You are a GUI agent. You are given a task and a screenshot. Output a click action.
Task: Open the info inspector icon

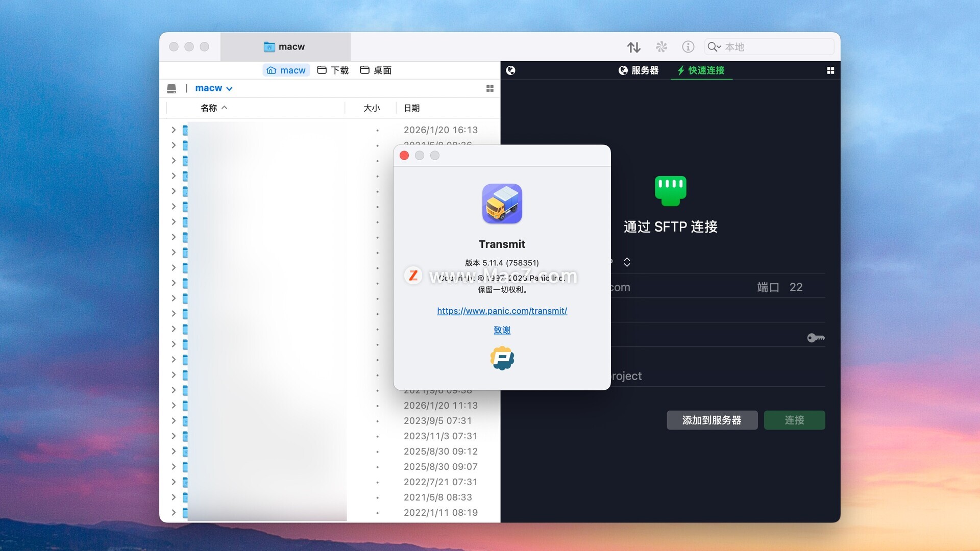tap(688, 47)
